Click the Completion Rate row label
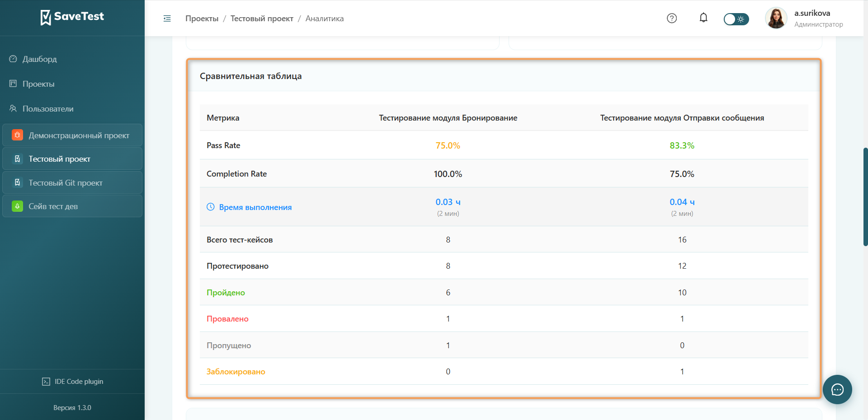The width and height of the screenshot is (868, 420). tap(236, 174)
